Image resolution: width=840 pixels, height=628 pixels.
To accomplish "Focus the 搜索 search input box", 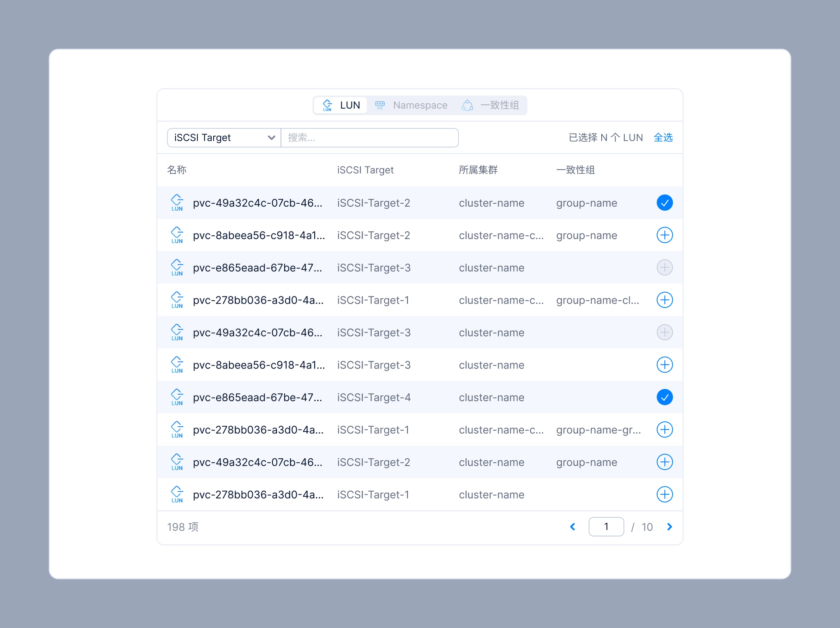I will tap(369, 138).
